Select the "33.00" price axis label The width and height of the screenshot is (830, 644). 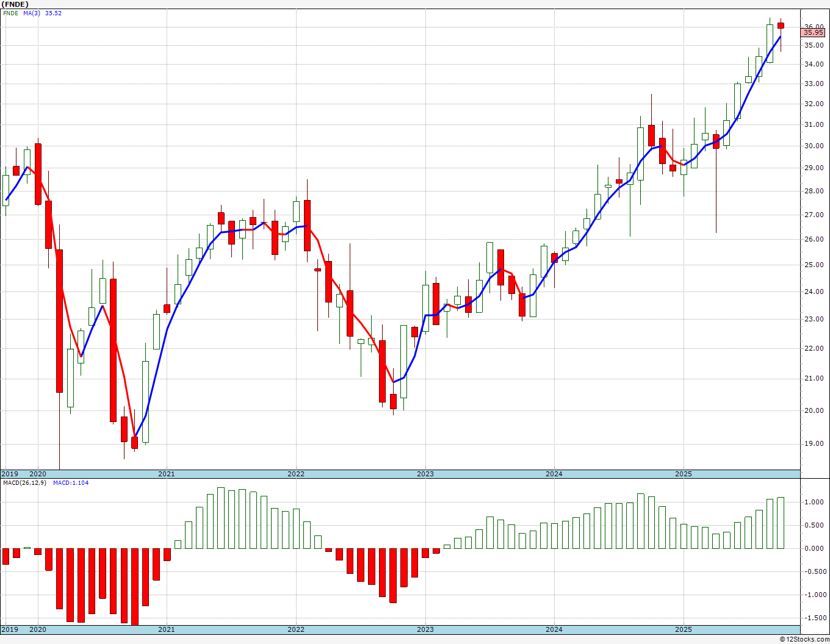(x=814, y=84)
